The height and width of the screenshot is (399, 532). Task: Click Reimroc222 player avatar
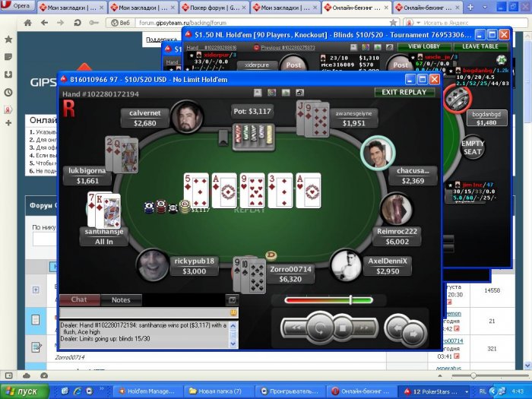pos(396,209)
